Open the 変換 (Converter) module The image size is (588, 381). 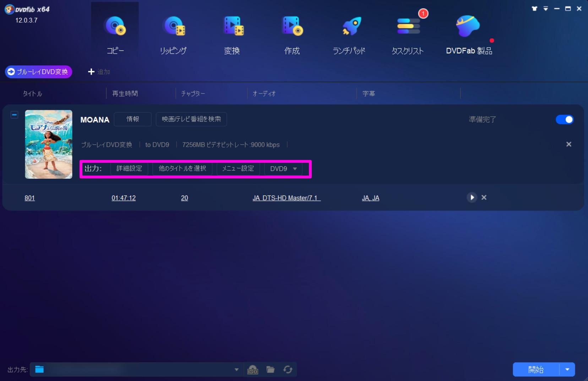(x=232, y=33)
